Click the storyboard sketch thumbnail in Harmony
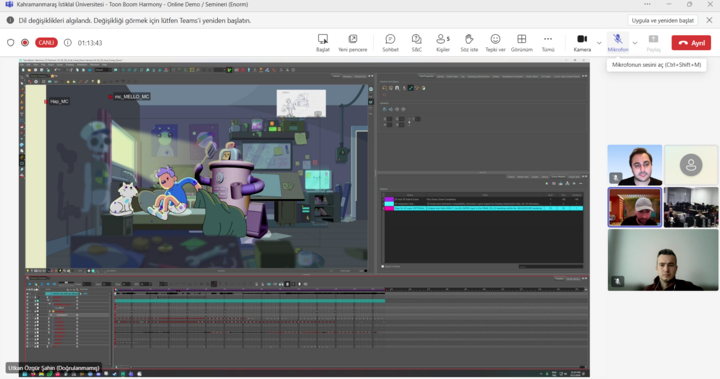This screenshot has width=720, height=379. [x=301, y=103]
